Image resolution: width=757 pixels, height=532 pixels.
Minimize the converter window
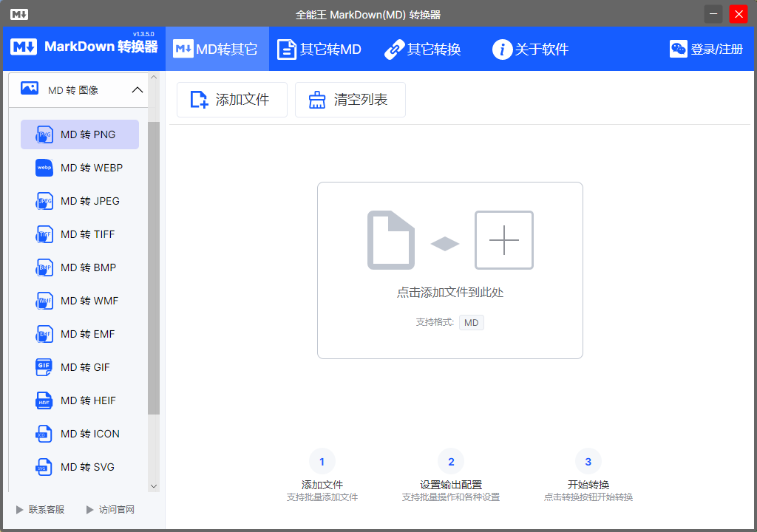tap(713, 14)
